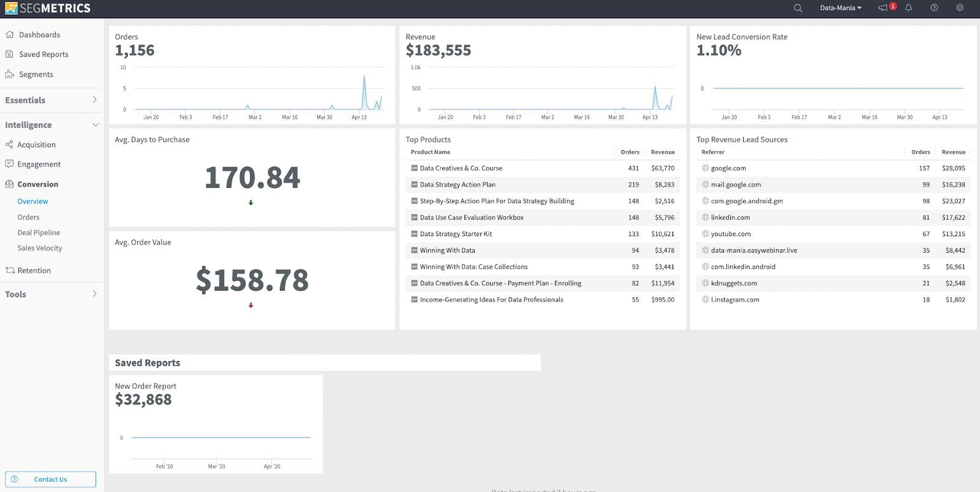Click Data Use Case Evaluation Workbox row
Viewport: 980px width, 492px height.
tap(542, 217)
